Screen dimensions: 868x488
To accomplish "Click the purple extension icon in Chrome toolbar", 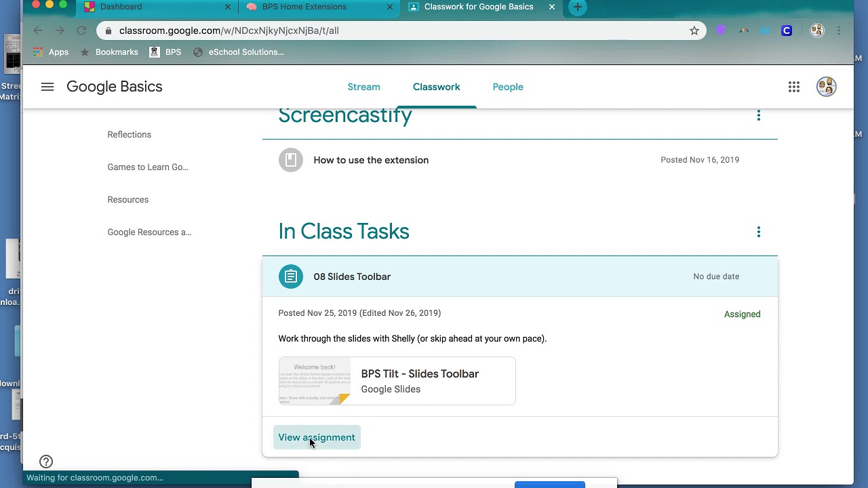I will click(721, 30).
